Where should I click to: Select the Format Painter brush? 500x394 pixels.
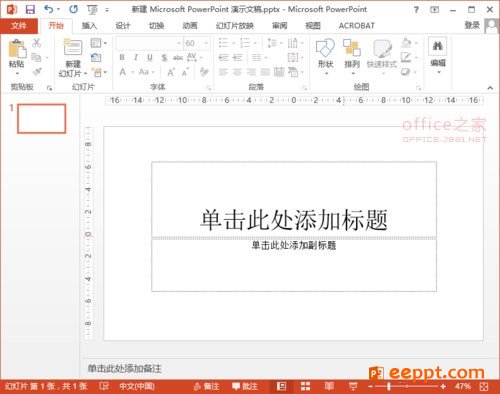coord(37,71)
